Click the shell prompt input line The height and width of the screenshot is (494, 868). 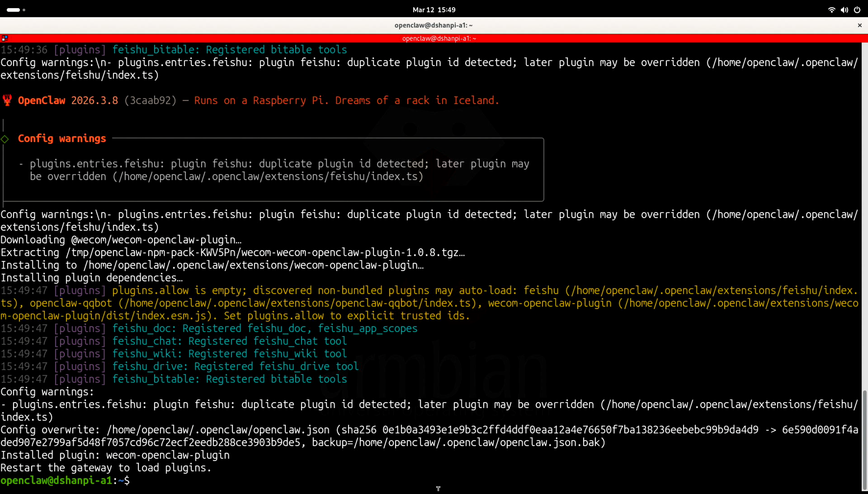(271, 480)
